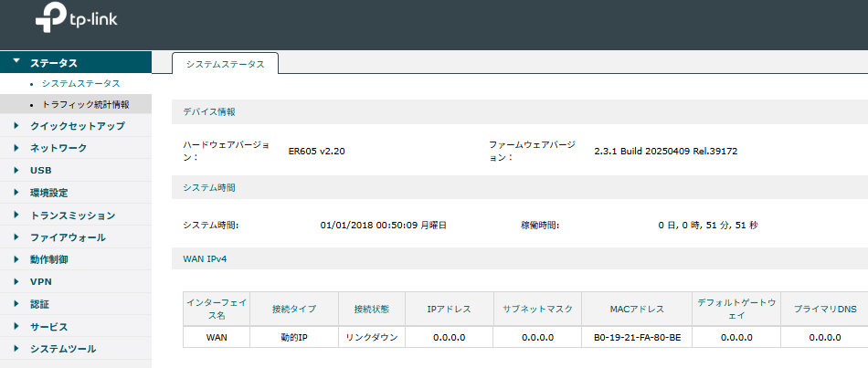Expand the VPN menu section
The height and width of the screenshot is (368, 868).
(x=76, y=281)
